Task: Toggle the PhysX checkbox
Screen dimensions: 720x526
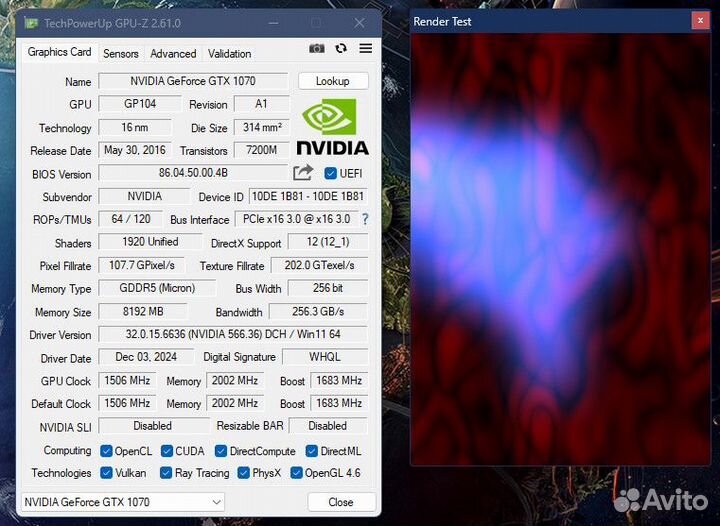Action: click(x=243, y=473)
